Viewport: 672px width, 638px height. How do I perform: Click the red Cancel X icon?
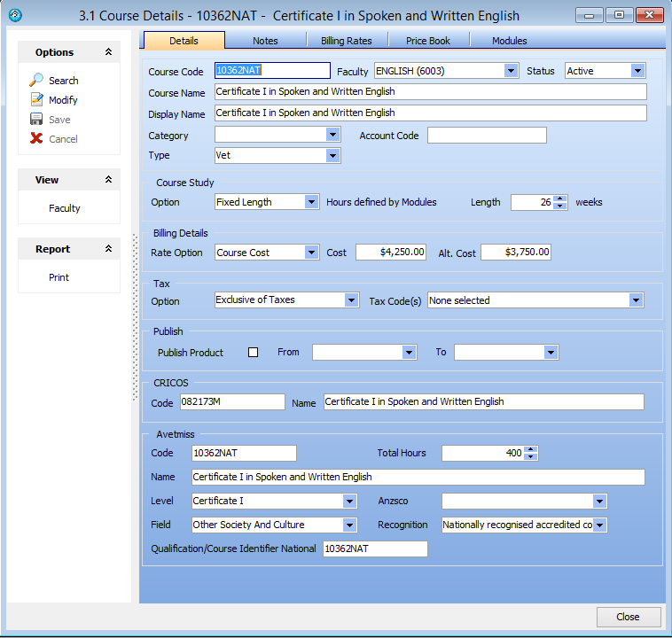pos(36,139)
